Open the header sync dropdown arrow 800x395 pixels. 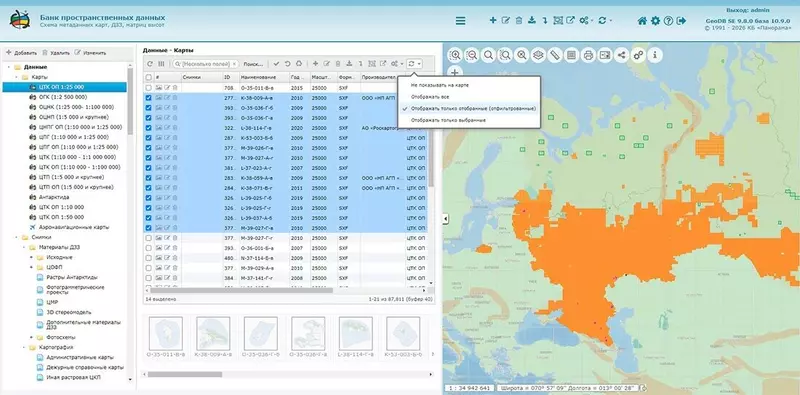pos(610,21)
